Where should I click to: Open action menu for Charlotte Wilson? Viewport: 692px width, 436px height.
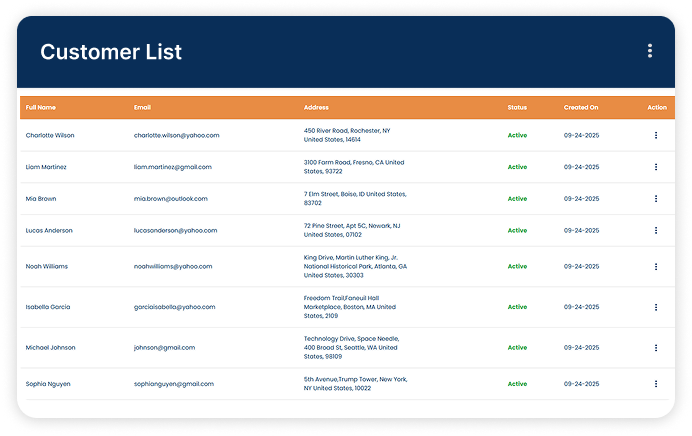pos(656,135)
